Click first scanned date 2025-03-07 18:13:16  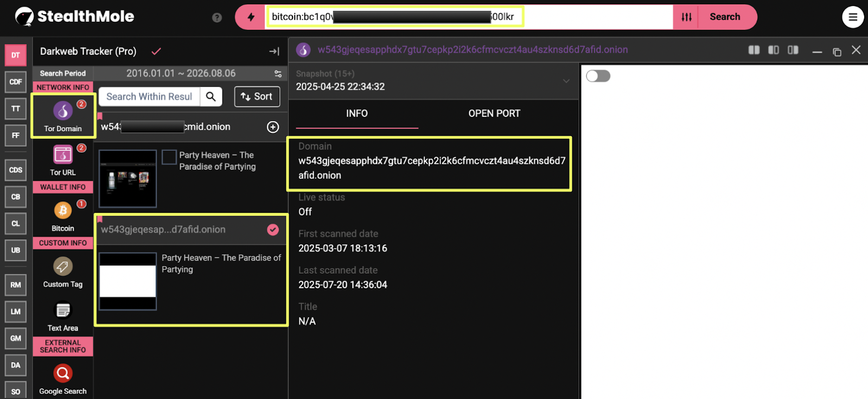[343, 249]
